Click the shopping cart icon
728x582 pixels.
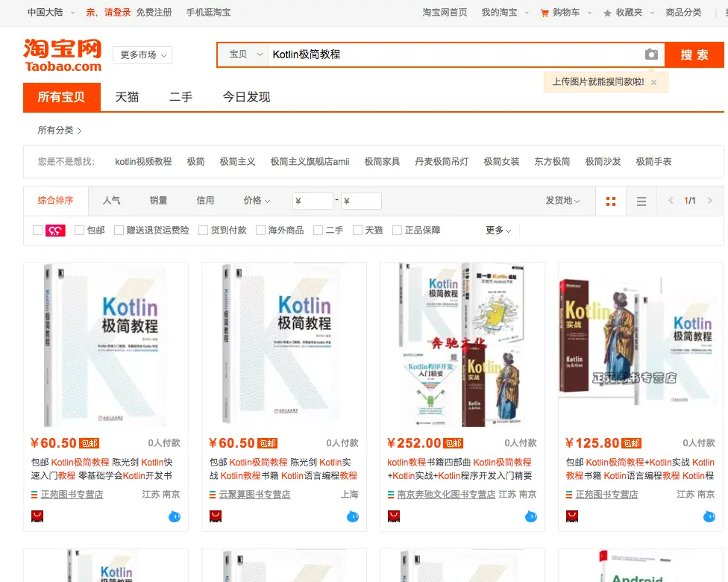(545, 13)
